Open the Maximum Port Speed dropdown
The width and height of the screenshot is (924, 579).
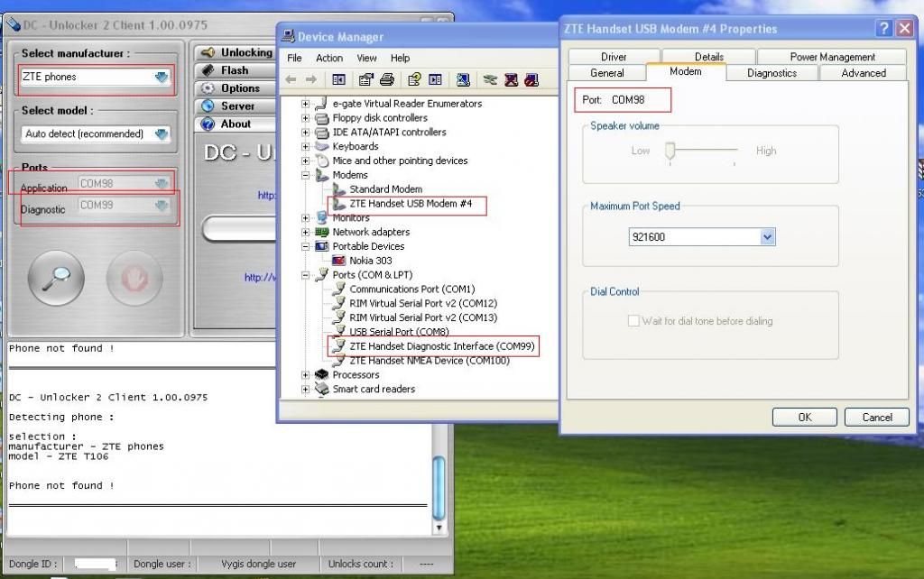tap(767, 237)
